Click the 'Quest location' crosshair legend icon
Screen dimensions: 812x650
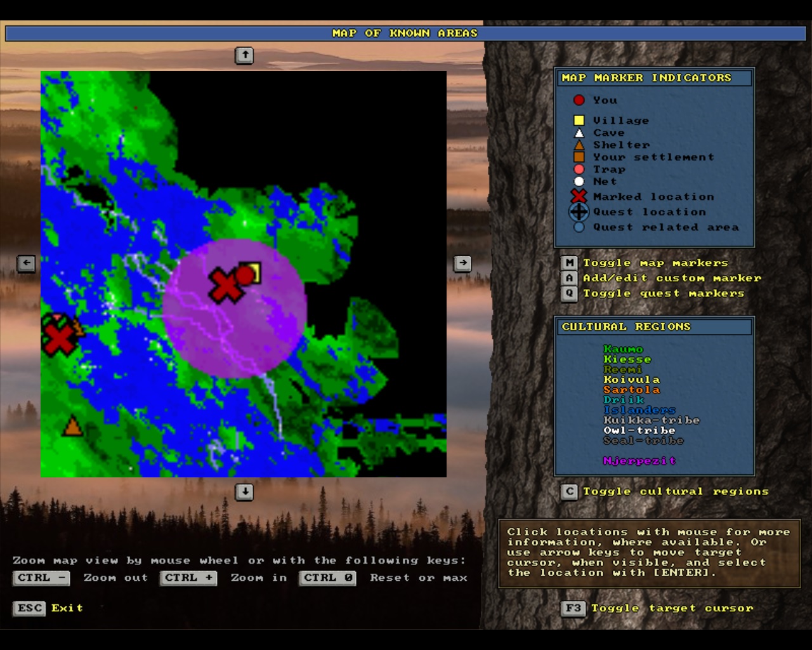pyautogui.click(x=579, y=212)
